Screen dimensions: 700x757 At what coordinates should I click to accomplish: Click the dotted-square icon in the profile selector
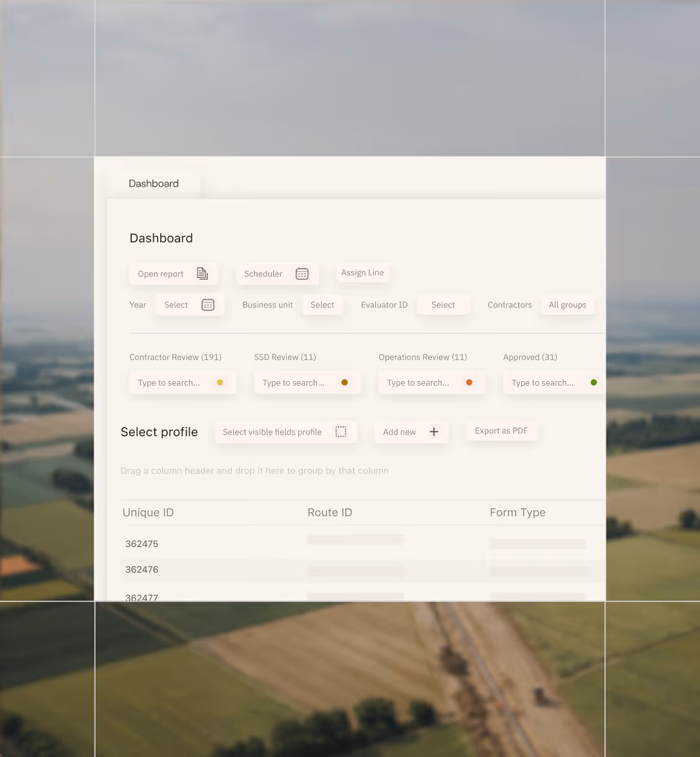pos(341,431)
